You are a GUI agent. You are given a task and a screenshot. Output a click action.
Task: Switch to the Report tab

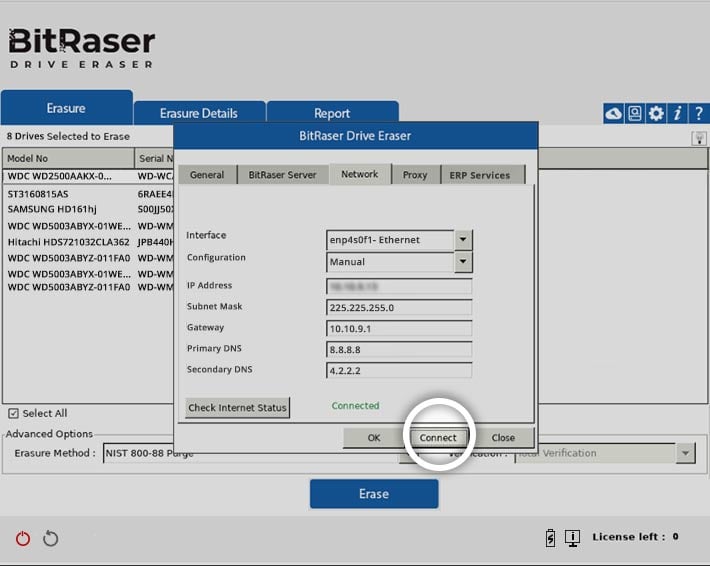tap(332, 113)
